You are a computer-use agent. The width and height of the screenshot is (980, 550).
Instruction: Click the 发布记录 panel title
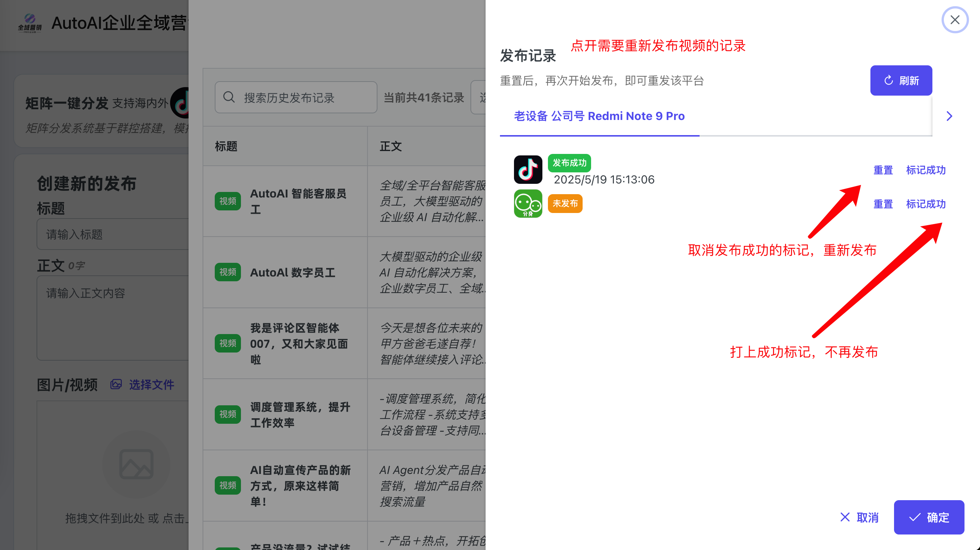pos(528,56)
